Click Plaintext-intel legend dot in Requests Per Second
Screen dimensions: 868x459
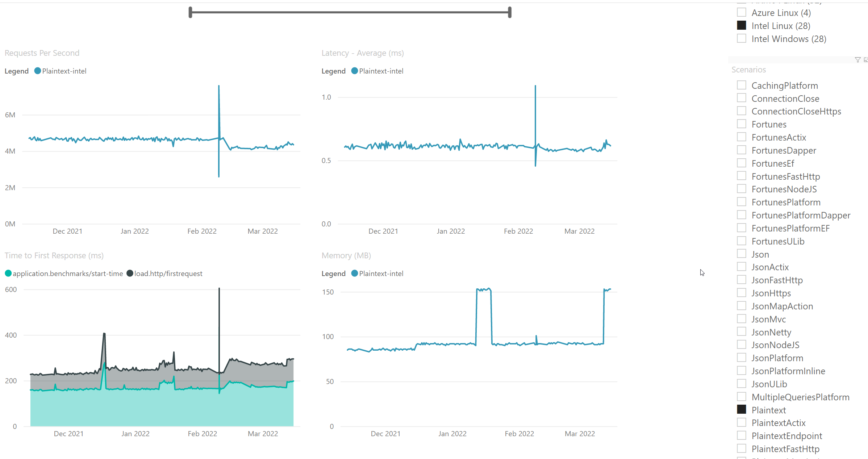(37, 71)
